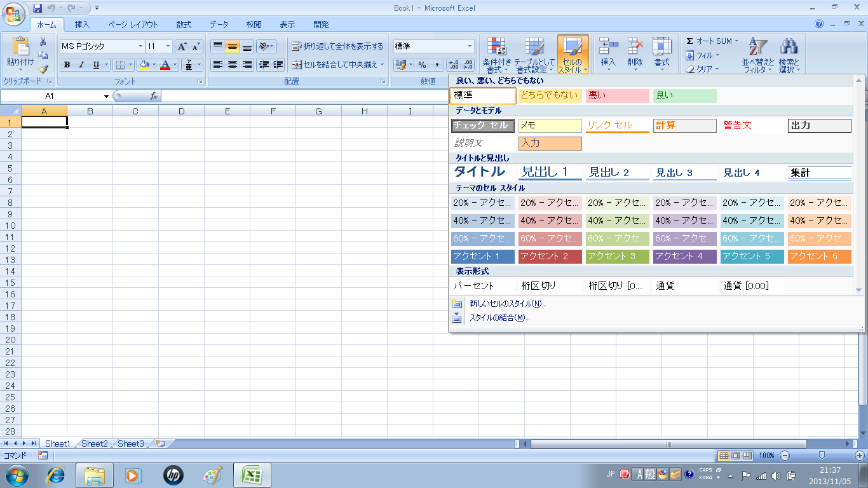Open the Sheet2 worksheet tab

94,444
